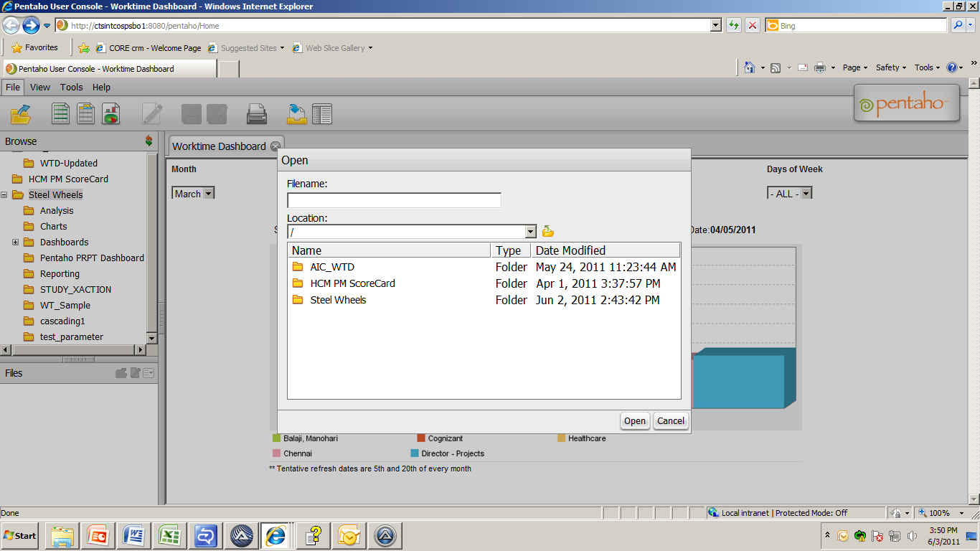Screen dimensions: 980x551
Task: Sort by the Date Modified column header
Action: point(605,250)
